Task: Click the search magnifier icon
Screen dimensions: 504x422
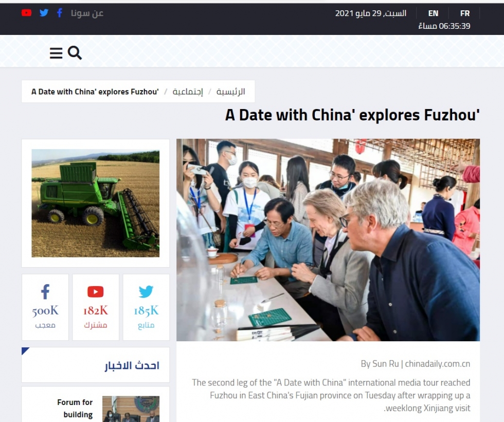Action: [x=75, y=52]
